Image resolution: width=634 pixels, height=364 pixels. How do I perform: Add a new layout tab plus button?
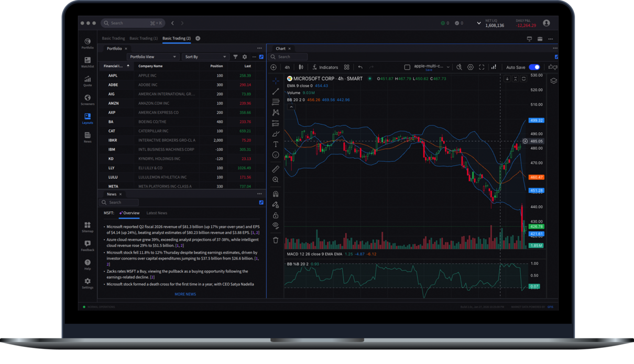tap(198, 38)
